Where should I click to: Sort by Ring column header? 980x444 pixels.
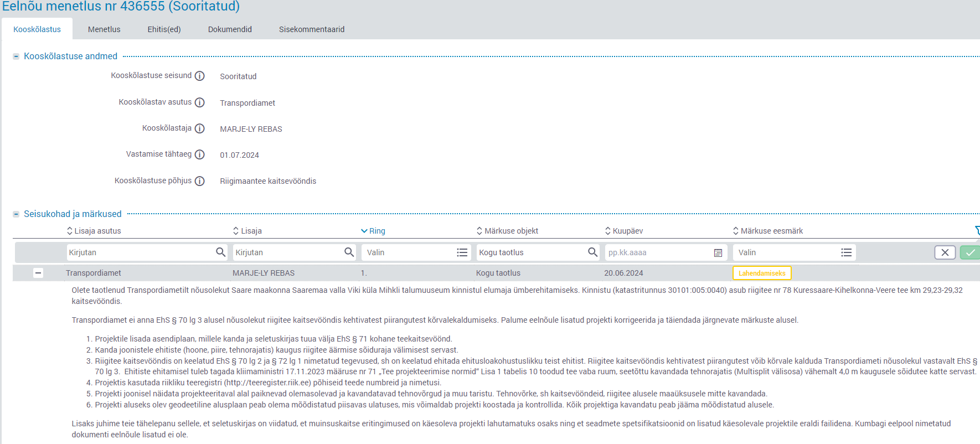373,231
